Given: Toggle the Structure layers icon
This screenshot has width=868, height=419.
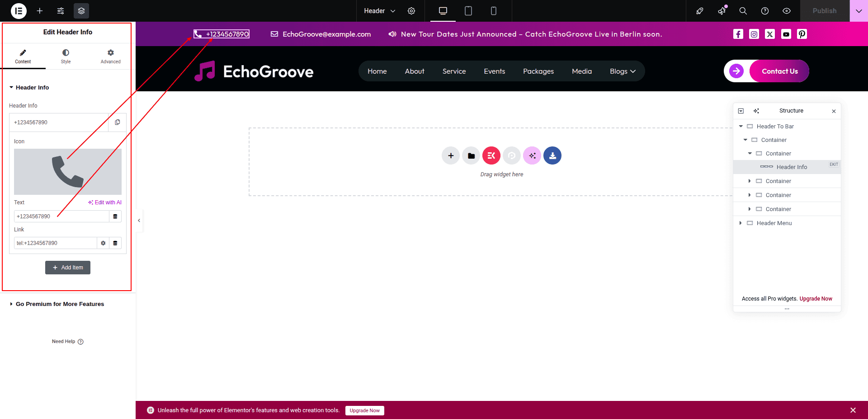Looking at the screenshot, I should click(x=81, y=11).
